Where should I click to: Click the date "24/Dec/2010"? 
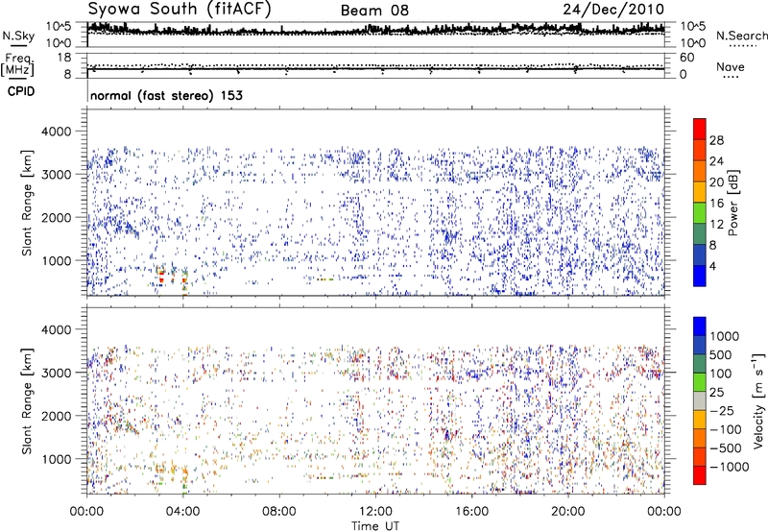pyautogui.click(x=613, y=10)
